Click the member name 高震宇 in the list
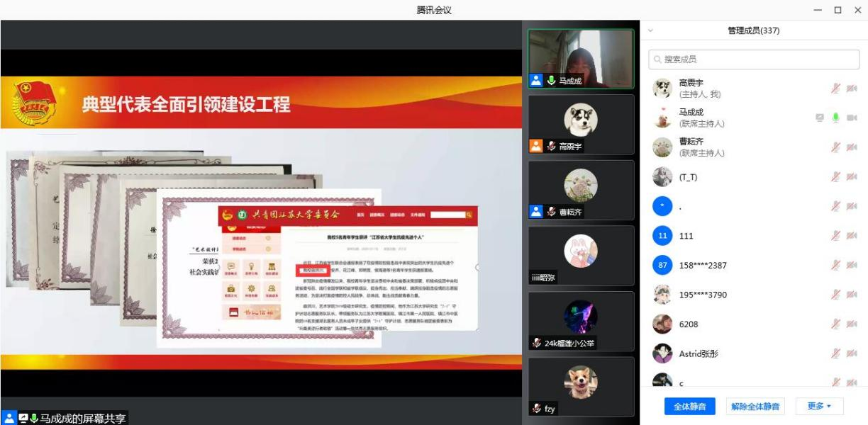Screen dimensions: 868x425 point(691,83)
